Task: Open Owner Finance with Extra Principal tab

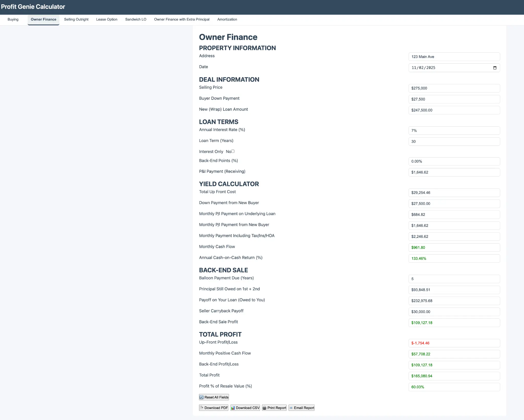Action: point(181,19)
